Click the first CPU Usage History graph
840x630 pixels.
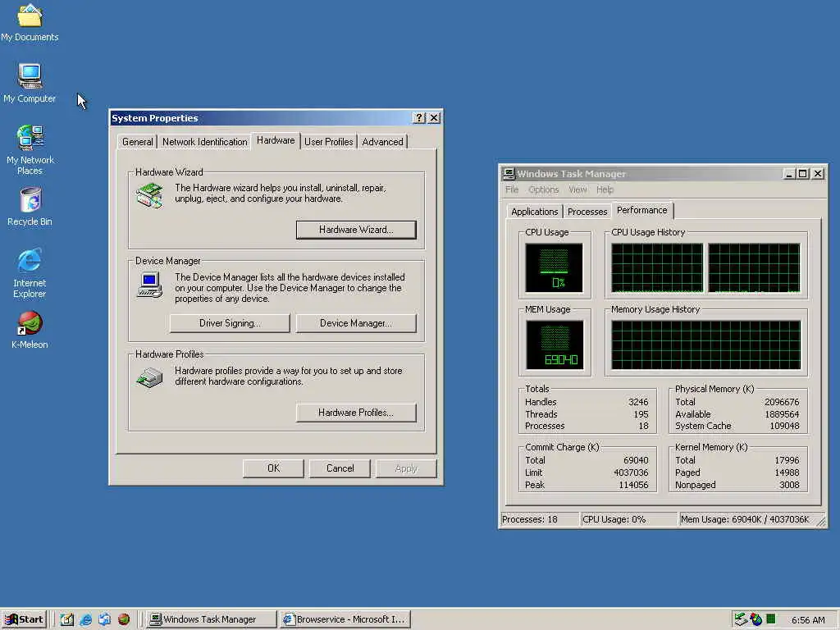point(657,268)
